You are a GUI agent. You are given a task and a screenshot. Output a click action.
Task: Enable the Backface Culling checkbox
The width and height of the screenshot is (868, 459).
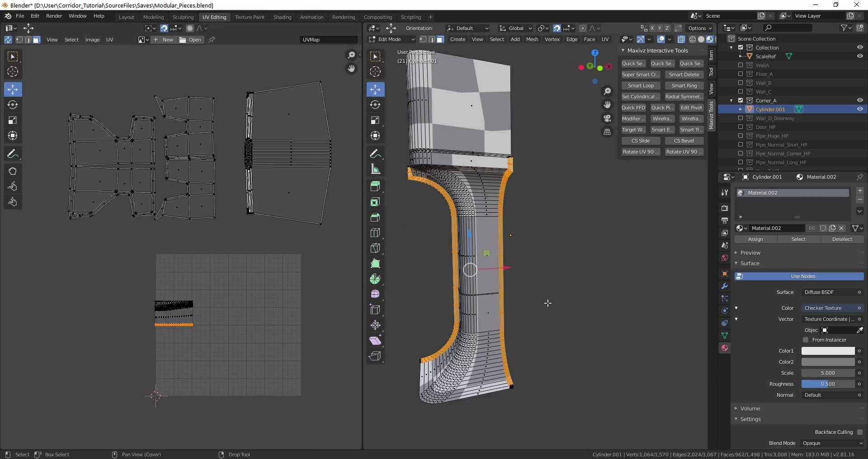click(x=859, y=432)
